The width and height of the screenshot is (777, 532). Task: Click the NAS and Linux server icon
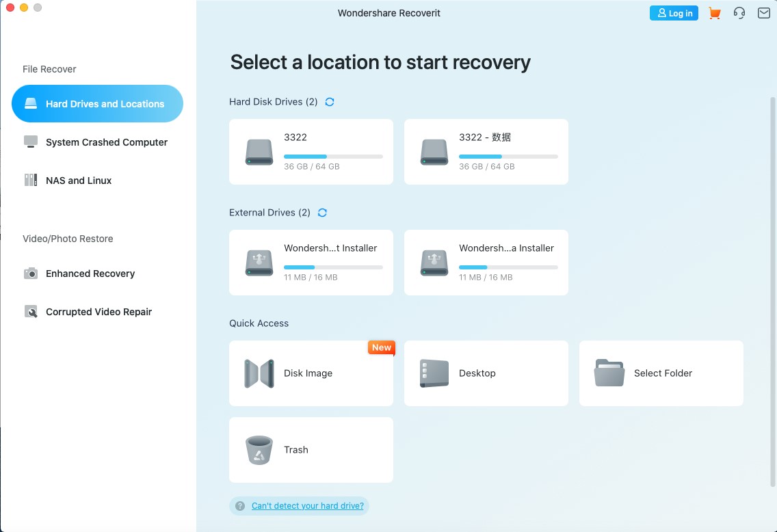coord(31,181)
